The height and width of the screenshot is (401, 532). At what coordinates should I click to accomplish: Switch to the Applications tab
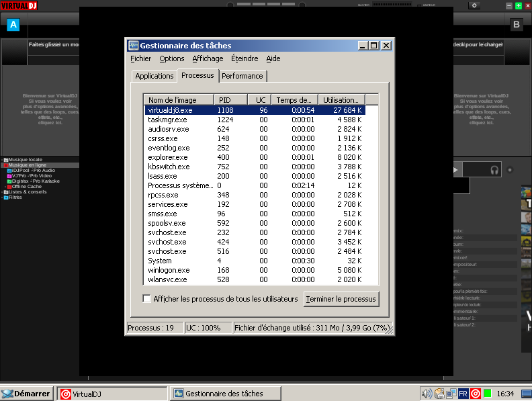(154, 76)
